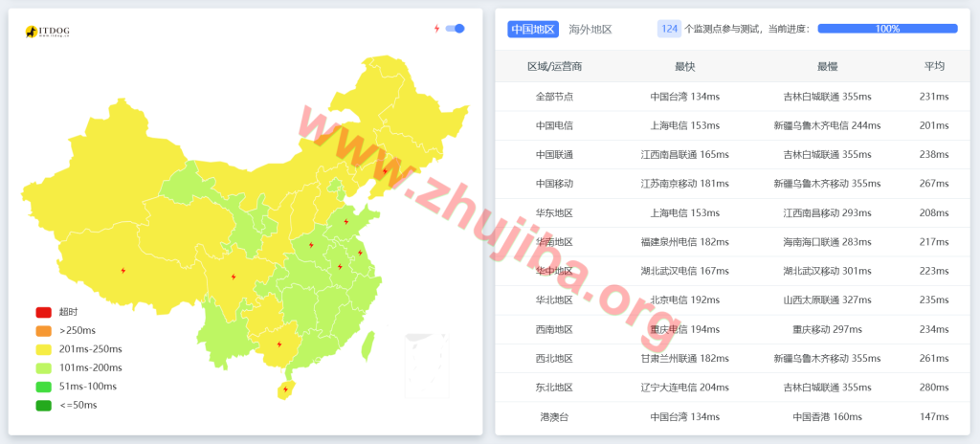This screenshot has width=980, height=444.
Task: Click the Taiwan region on the map
Action: [368, 346]
